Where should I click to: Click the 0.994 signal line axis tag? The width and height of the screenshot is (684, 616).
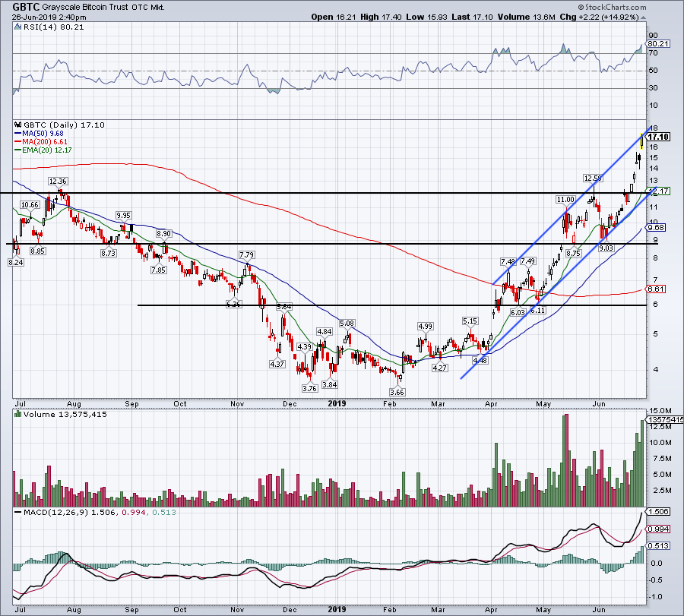658,529
